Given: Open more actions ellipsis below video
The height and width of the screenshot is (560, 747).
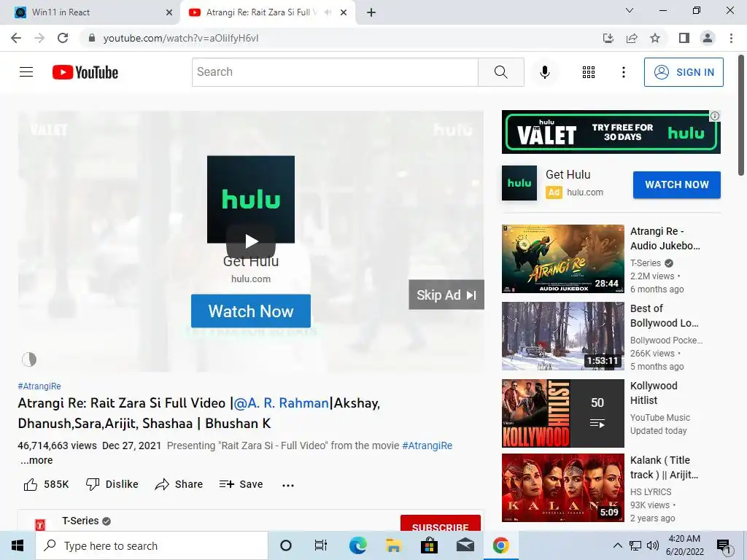Looking at the screenshot, I should (287, 485).
